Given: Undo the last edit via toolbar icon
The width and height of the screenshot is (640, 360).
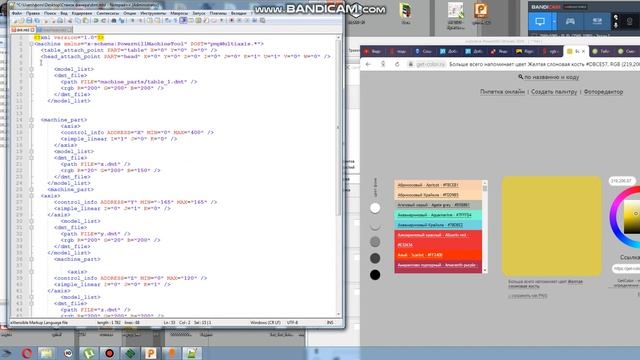Looking at the screenshot, I should (x=96, y=20).
